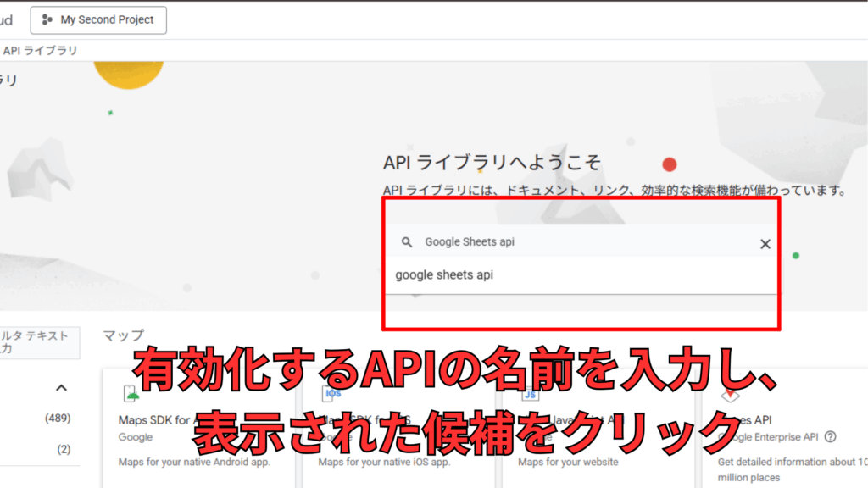Click the project icon beside My Second Project
The width and height of the screenshot is (868, 488).
pos(47,20)
